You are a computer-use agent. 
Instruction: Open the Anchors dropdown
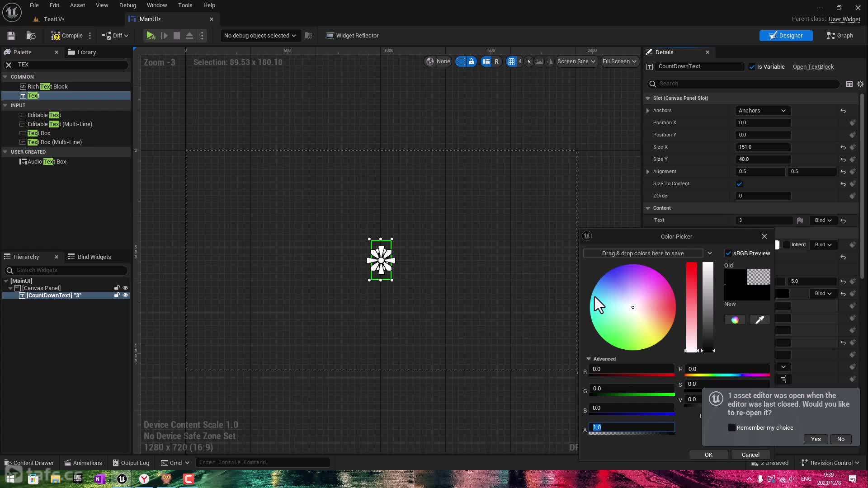click(x=762, y=111)
